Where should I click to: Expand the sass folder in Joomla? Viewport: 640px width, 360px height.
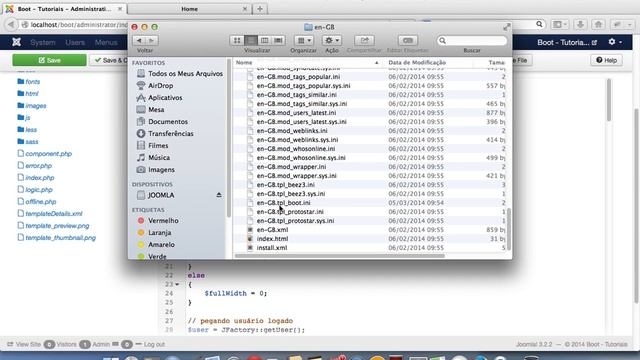point(28,142)
